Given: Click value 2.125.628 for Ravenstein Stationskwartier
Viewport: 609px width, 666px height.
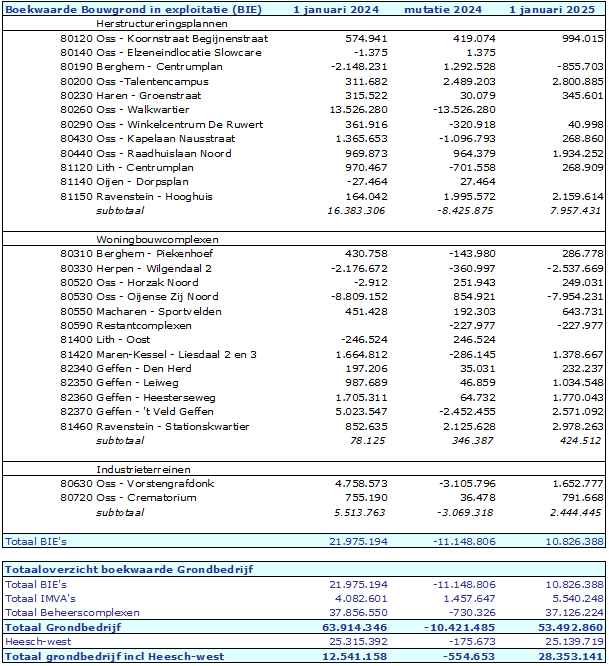Looking at the screenshot, I should tap(469, 426).
